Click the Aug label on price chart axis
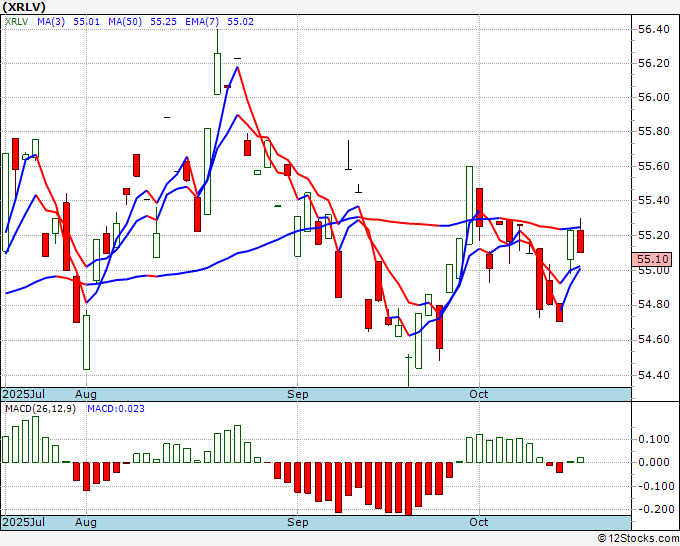680x546 pixels. pos(85,394)
